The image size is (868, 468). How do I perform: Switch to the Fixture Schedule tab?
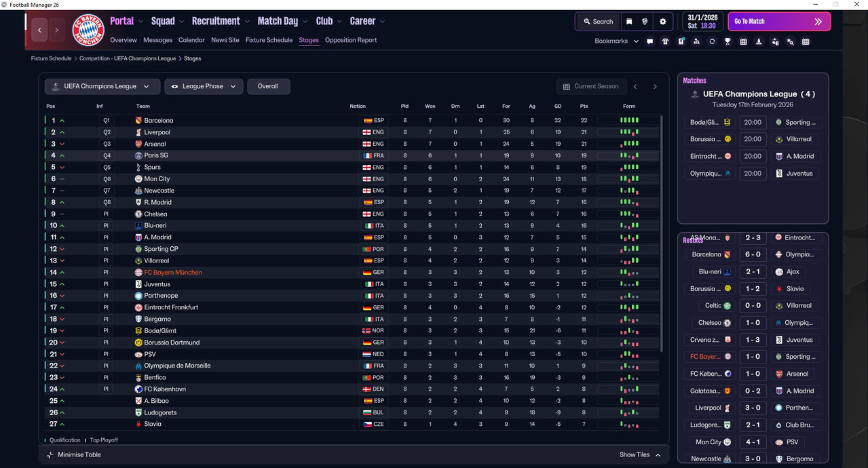click(x=269, y=40)
